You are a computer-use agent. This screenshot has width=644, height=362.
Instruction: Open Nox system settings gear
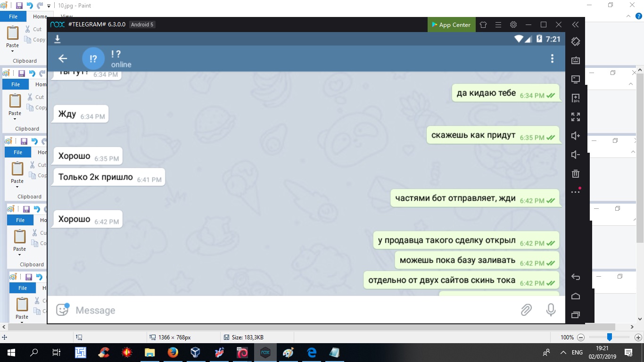(x=513, y=25)
